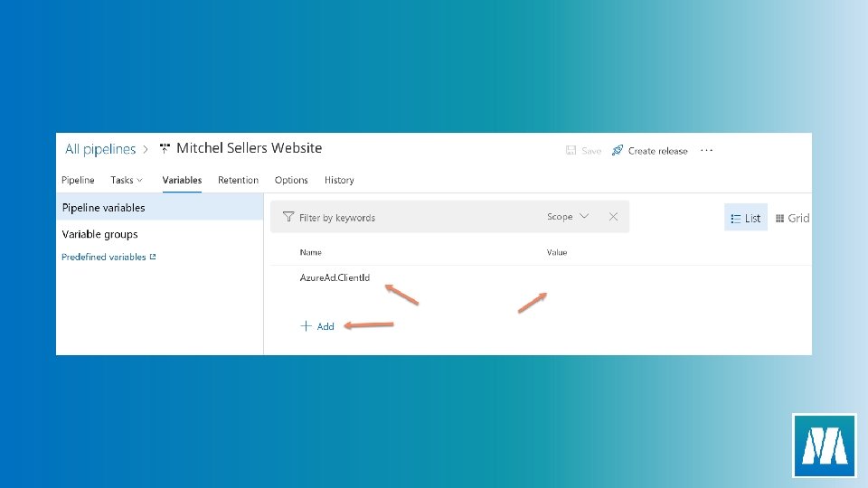
Task: Clear the filter with the X icon
Action: click(x=613, y=216)
